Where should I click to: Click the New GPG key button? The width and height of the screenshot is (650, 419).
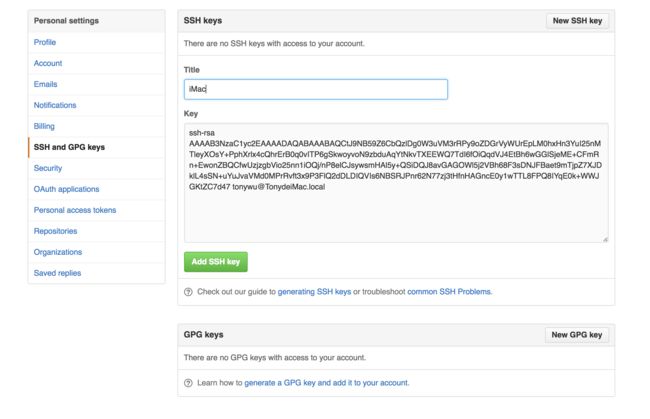coord(577,335)
